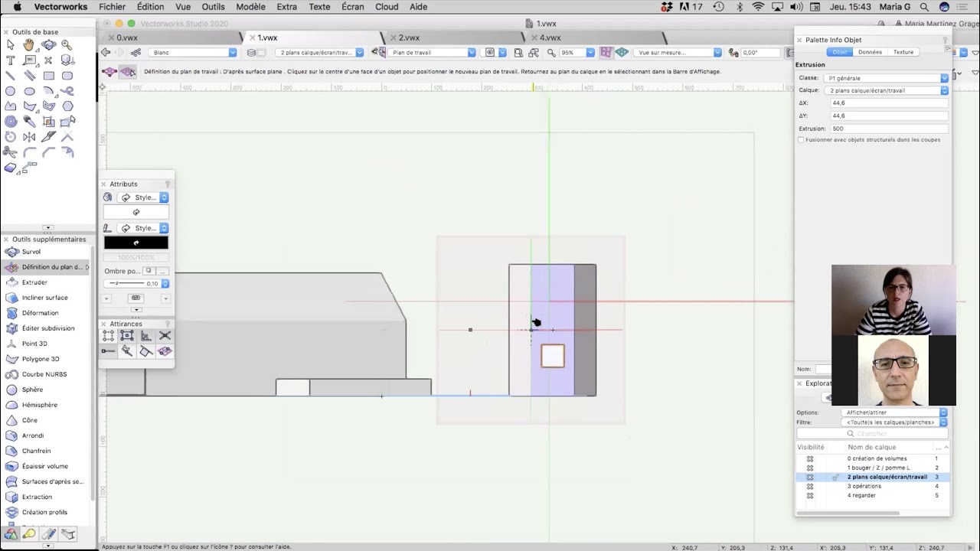The height and width of the screenshot is (551, 980).
Task: Select the Rounded Rectangle tool
Action: point(67,76)
